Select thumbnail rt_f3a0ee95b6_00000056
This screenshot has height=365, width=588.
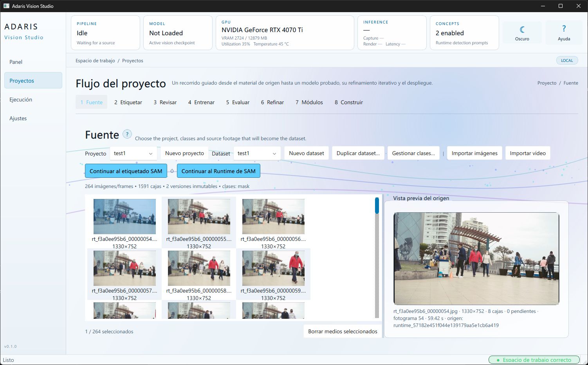pyautogui.click(x=273, y=222)
